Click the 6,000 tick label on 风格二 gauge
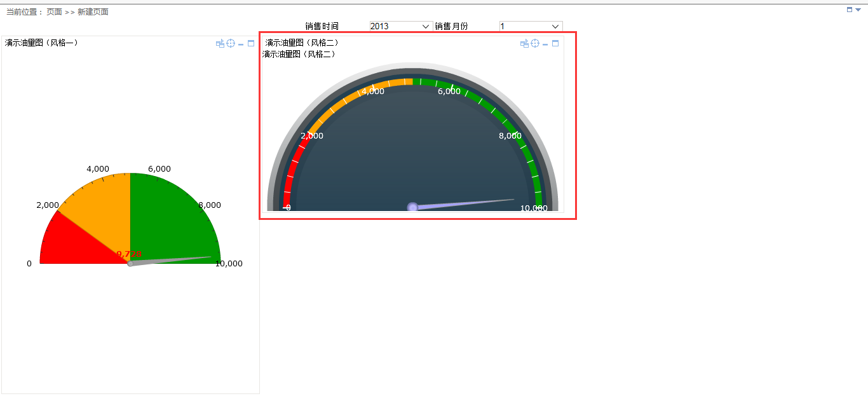 (449, 92)
